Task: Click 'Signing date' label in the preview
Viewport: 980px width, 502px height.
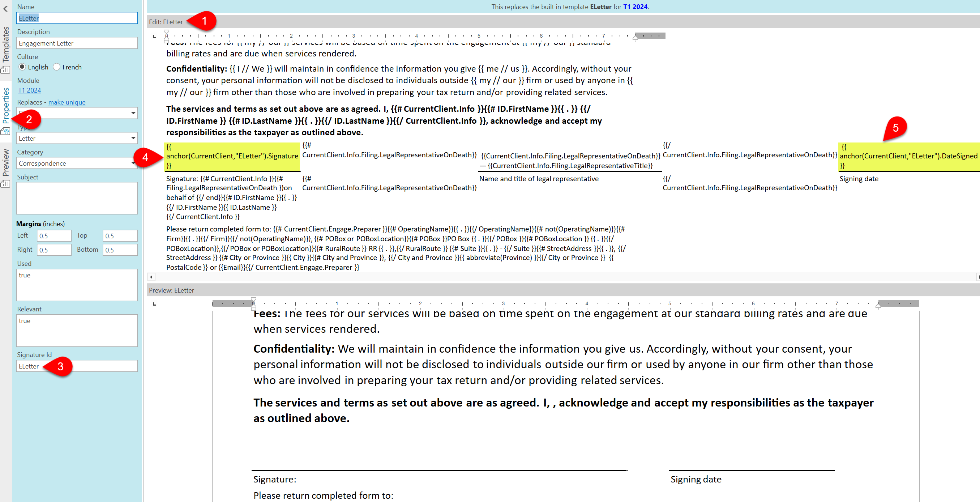Action: point(696,479)
